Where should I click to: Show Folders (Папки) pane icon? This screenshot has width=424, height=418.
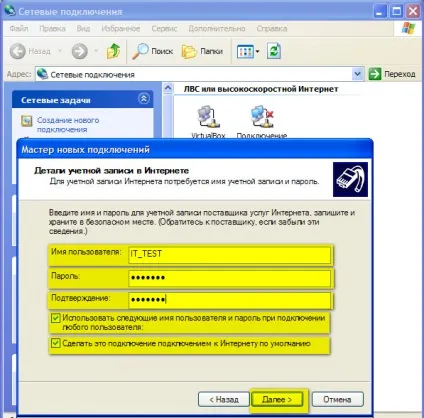(189, 52)
